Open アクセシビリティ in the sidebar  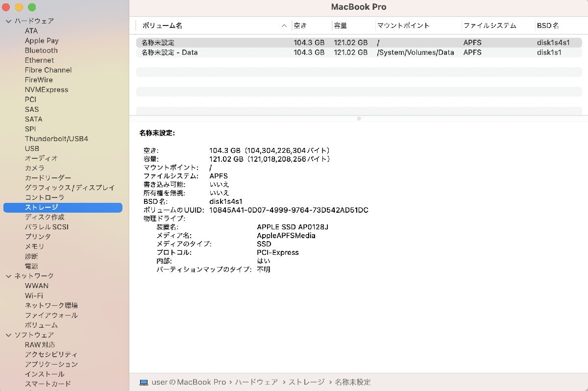click(51, 354)
